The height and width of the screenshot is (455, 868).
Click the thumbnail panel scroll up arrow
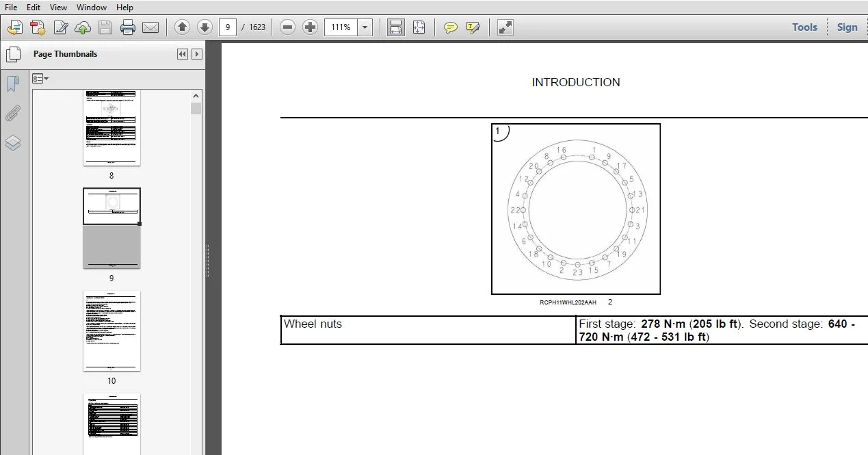196,96
